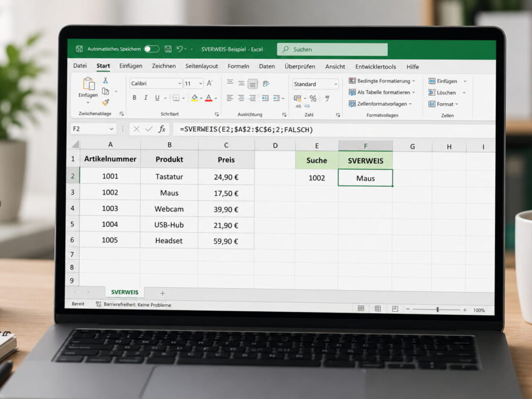Click the center horizontally icon
532x399 pixels.
241,98
